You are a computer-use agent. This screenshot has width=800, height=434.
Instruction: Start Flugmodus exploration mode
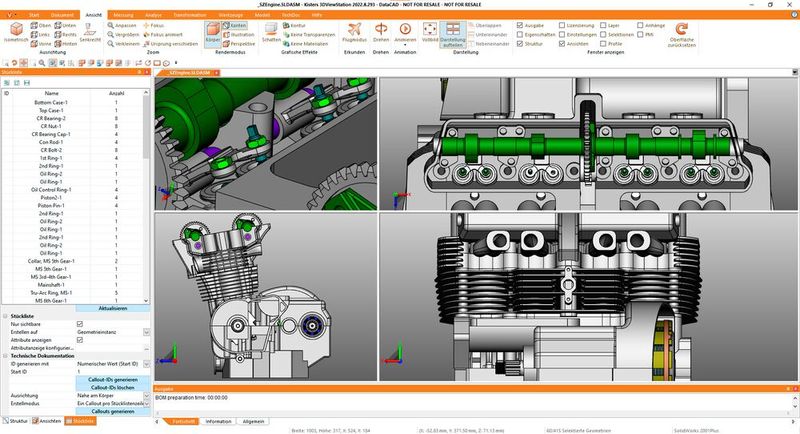point(354,33)
